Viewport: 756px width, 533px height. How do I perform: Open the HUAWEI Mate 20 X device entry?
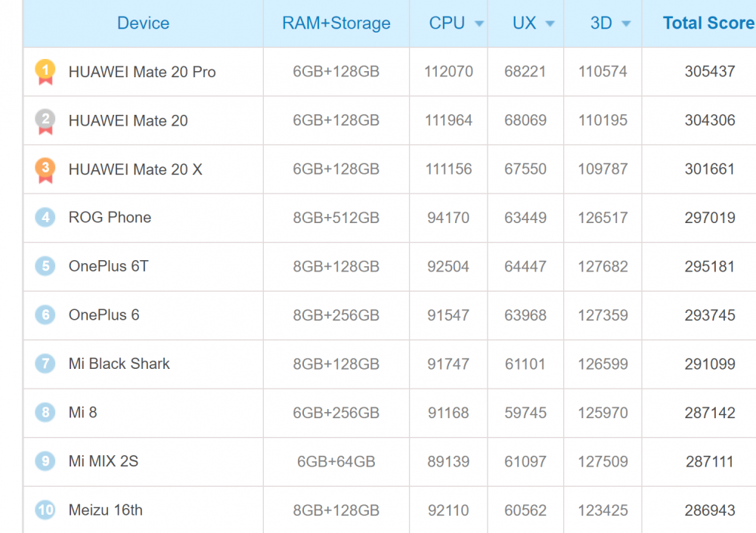[135, 169]
